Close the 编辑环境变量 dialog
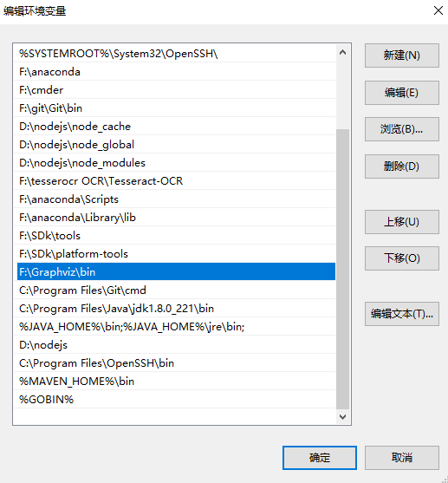 coord(438,10)
